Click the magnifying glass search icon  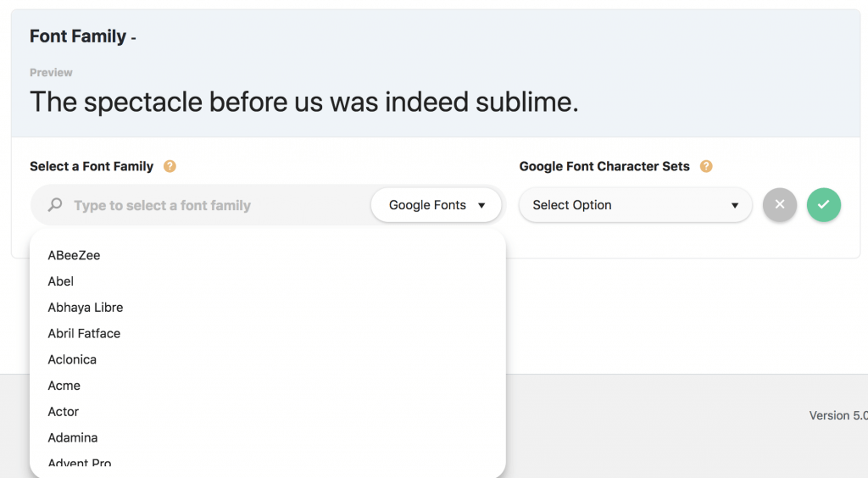[55, 205]
